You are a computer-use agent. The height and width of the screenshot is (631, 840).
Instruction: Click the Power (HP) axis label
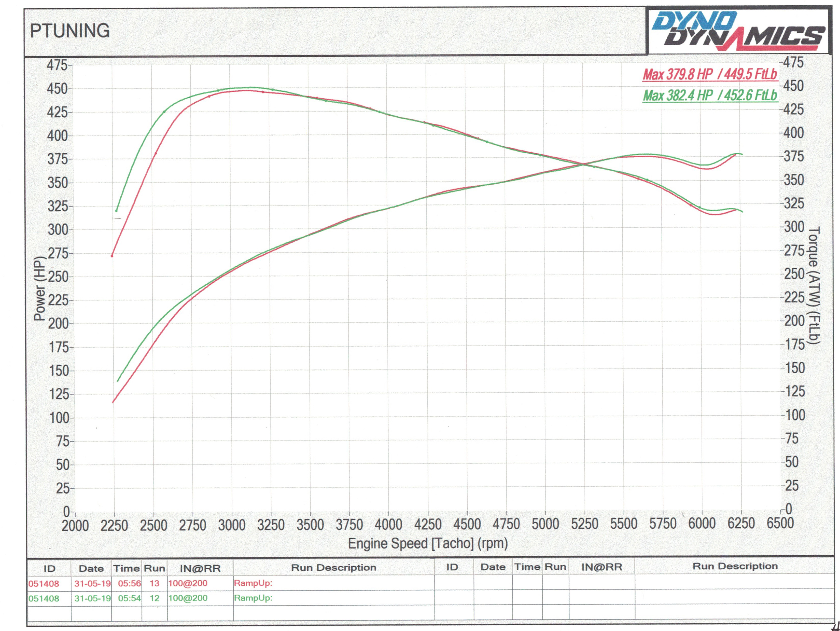coord(39,289)
